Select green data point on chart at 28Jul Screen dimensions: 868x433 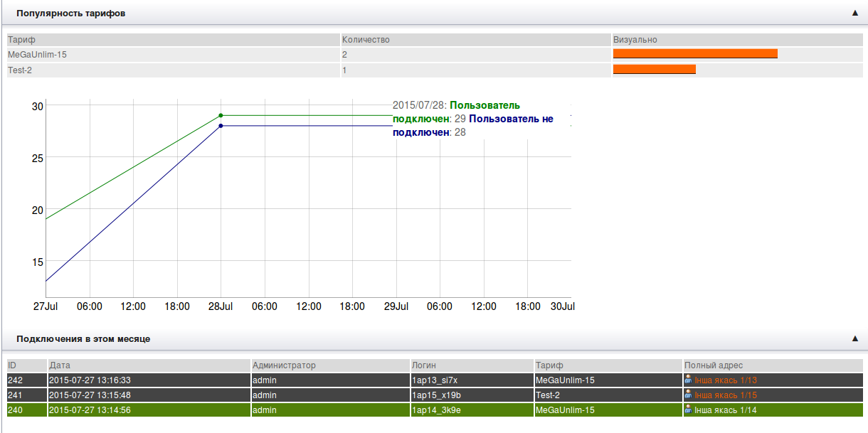click(x=221, y=115)
